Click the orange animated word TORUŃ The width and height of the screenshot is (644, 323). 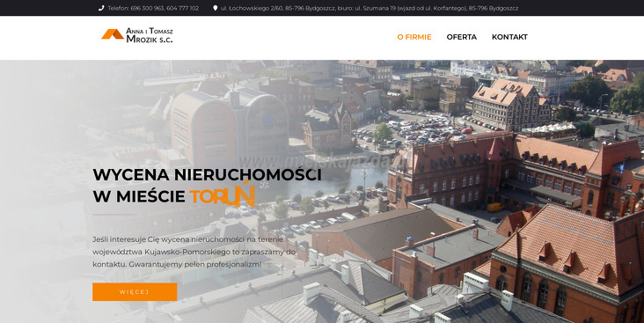pos(223,195)
